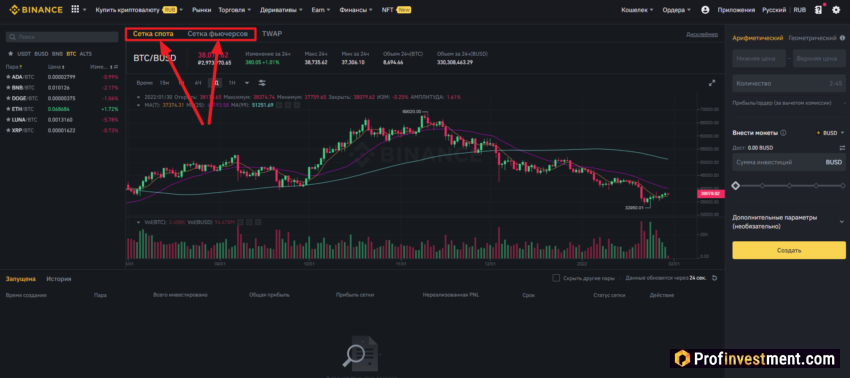850x378 pixels.
Task: Switch to the Сетка спота tab
Action: (153, 34)
